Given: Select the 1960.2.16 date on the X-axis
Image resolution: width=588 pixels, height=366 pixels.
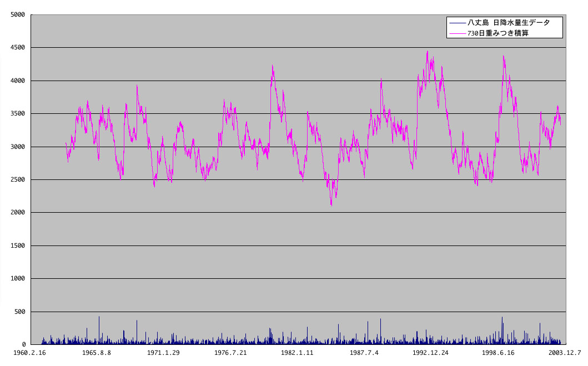Looking at the screenshot, I should (x=30, y=353).
